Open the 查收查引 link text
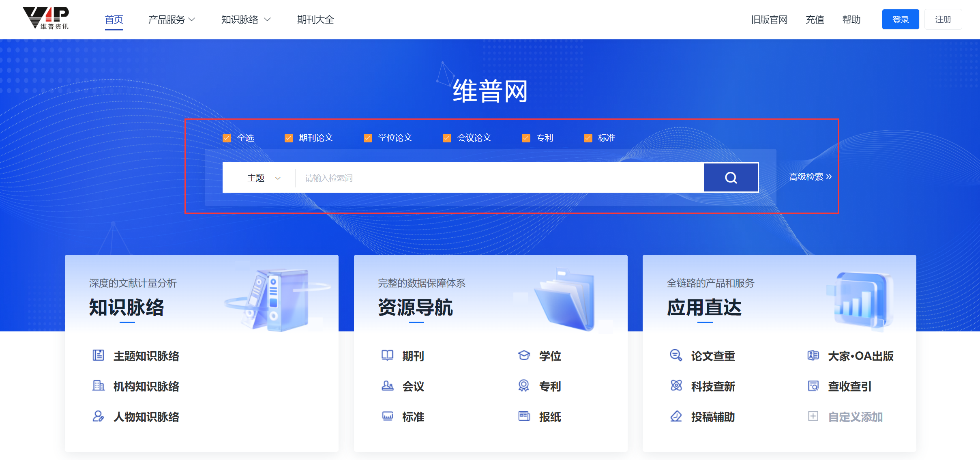Screen dimensions: 980x460 coord(850,386)
